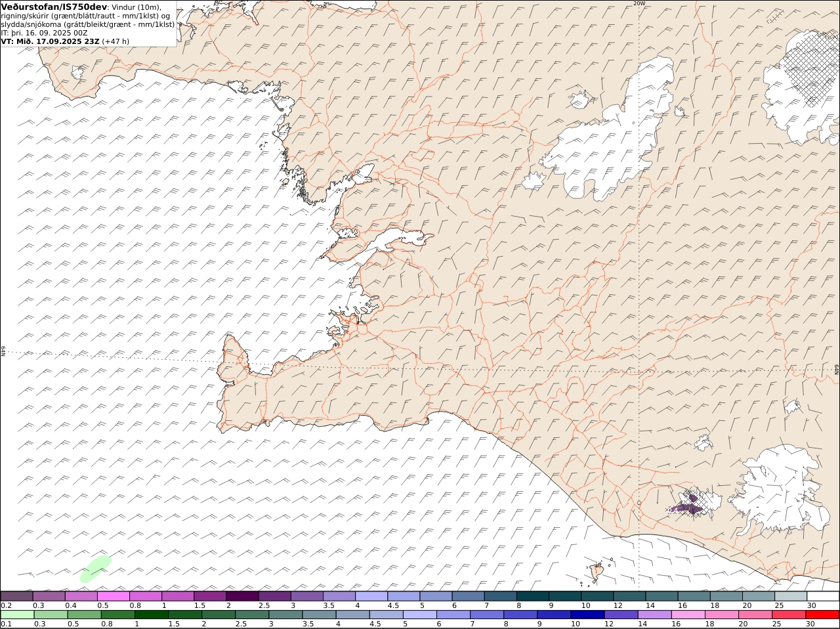Click the initial time line ending '2025 00Z'

(x=44, y=33)
